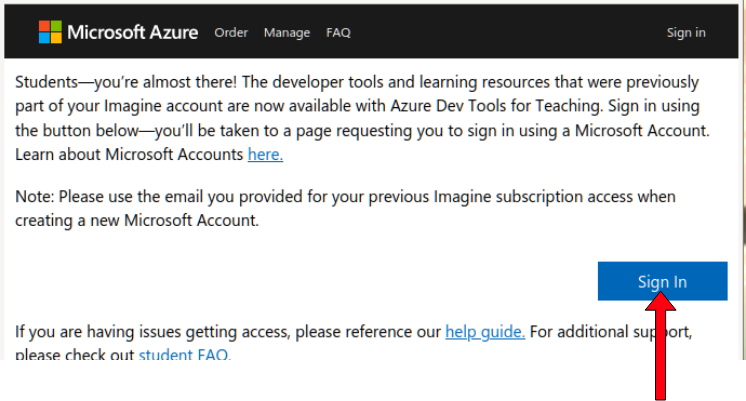Follow the 'here.' Microsoft Accounts link
Viewport: 746px width, 401px height.
tap(265, 154)
